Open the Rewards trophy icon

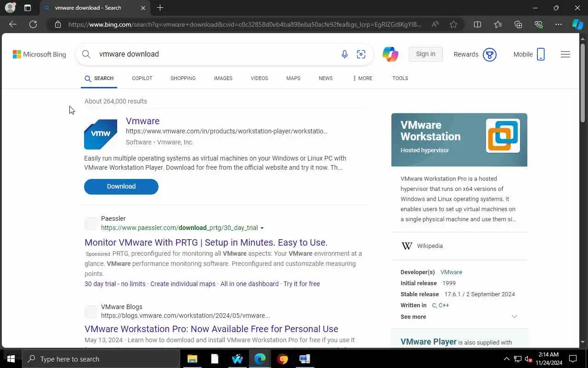[x=490, y=54]
